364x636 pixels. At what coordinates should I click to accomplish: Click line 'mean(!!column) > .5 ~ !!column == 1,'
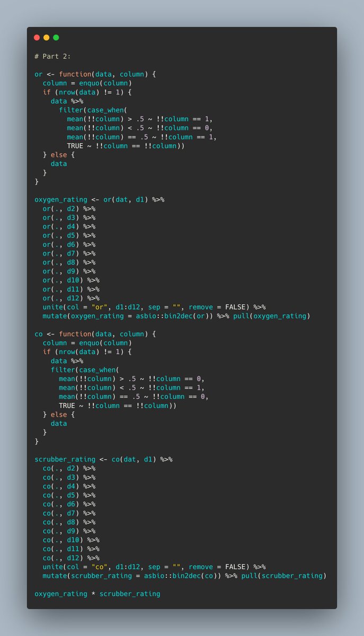140,119
